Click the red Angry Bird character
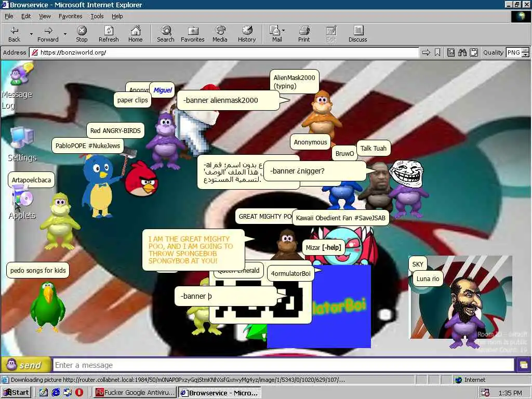 pyautogui.click(x=141, y=179)
